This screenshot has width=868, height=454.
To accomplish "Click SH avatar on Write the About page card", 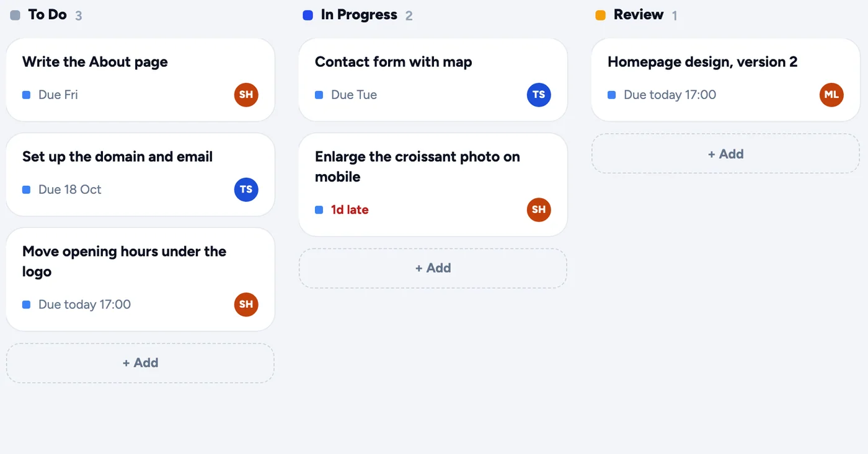I will (x=246, y=95).
